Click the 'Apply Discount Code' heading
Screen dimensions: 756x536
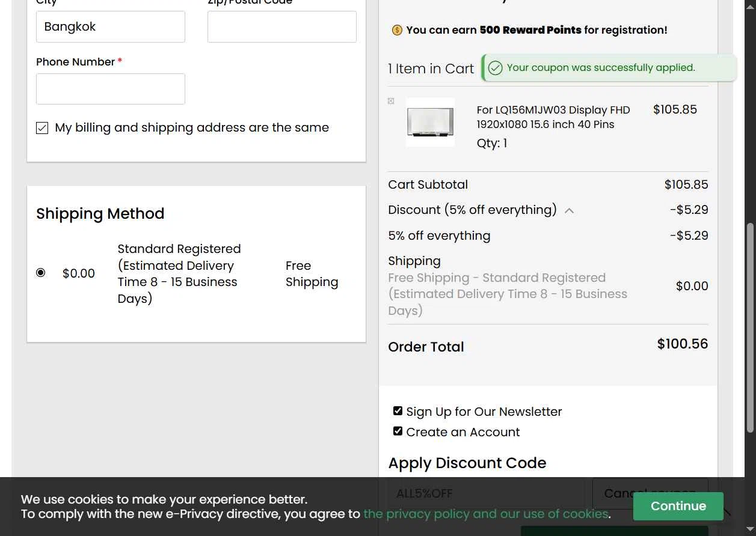467,463
